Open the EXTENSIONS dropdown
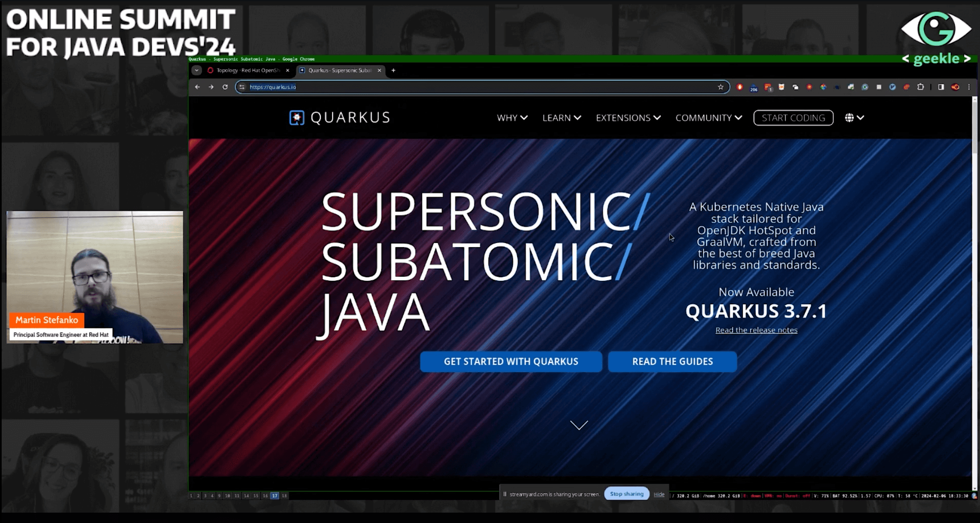This screenshot has height=523, width=980. pyautogui.click(x=628, y=118)
